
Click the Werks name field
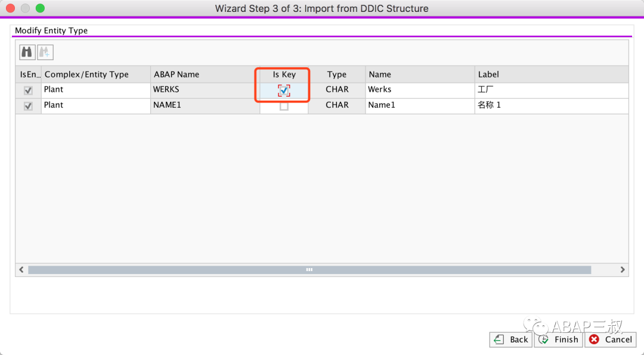point(420,91)
